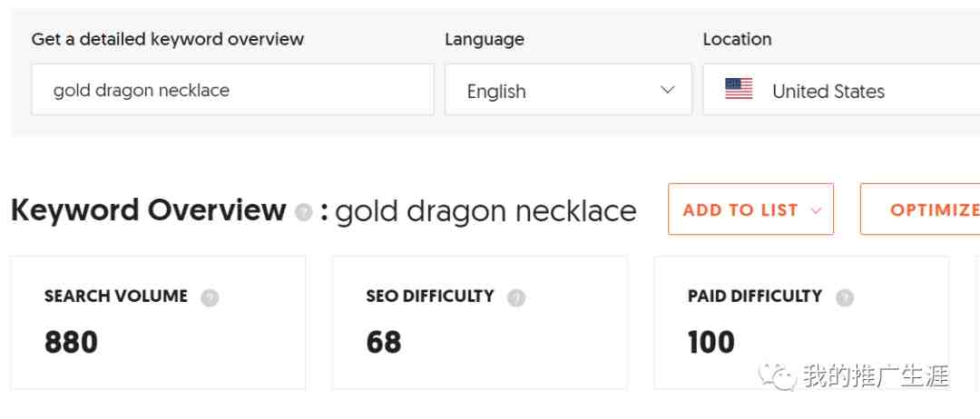Select the SEO Difficulty card showing 68

pos(480,322)
